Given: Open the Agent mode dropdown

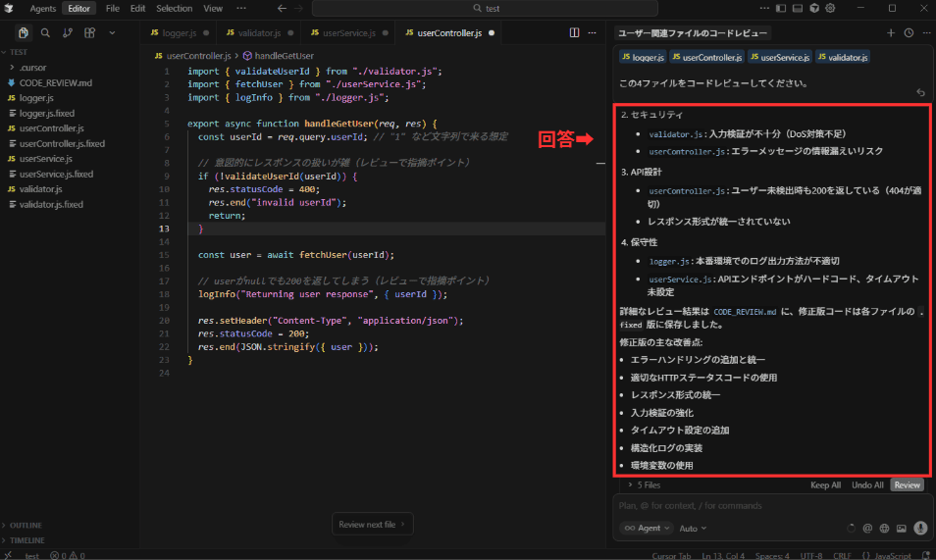Looking at the screenshot, I should (x=647, y=528).
